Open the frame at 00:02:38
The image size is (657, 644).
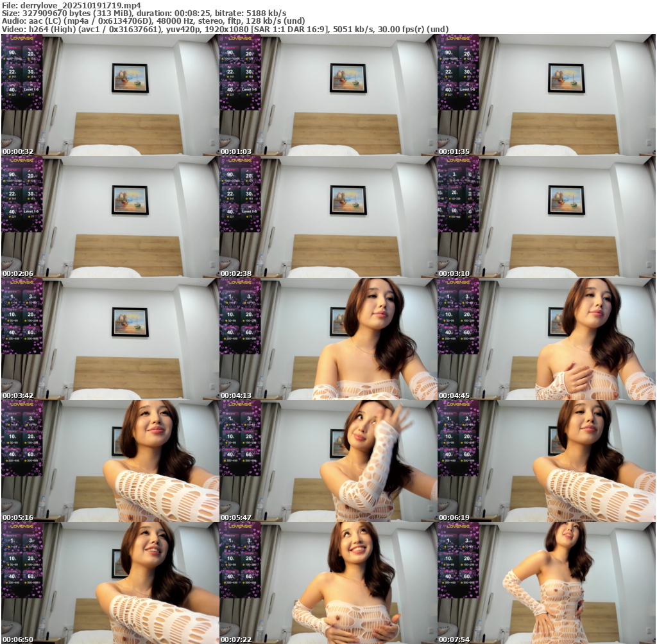(328, 217)
